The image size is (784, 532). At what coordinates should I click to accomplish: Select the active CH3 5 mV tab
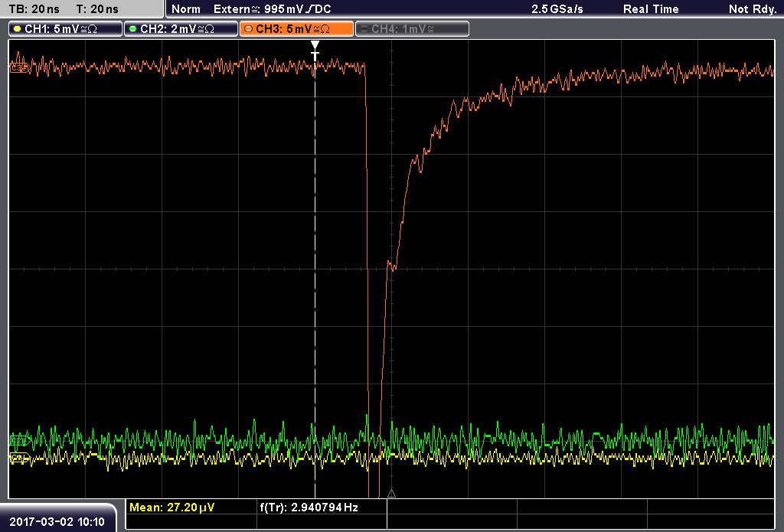point(296,29)
